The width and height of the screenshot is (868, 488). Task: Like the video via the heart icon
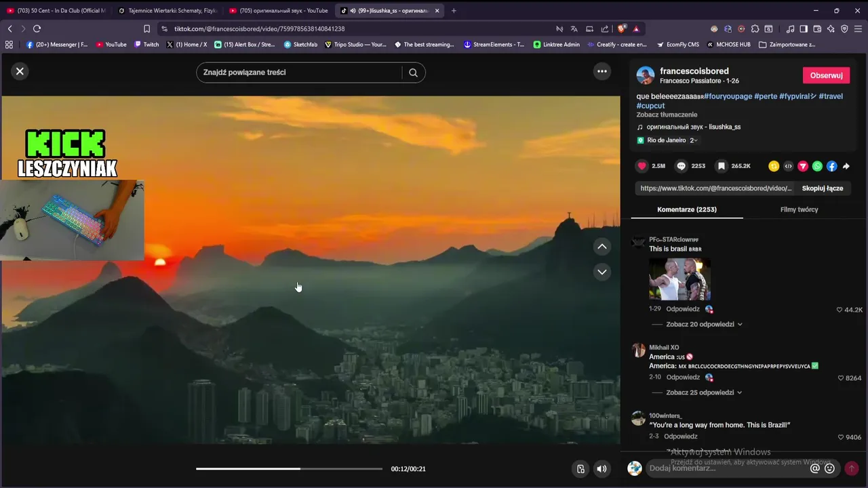(642, 166)
